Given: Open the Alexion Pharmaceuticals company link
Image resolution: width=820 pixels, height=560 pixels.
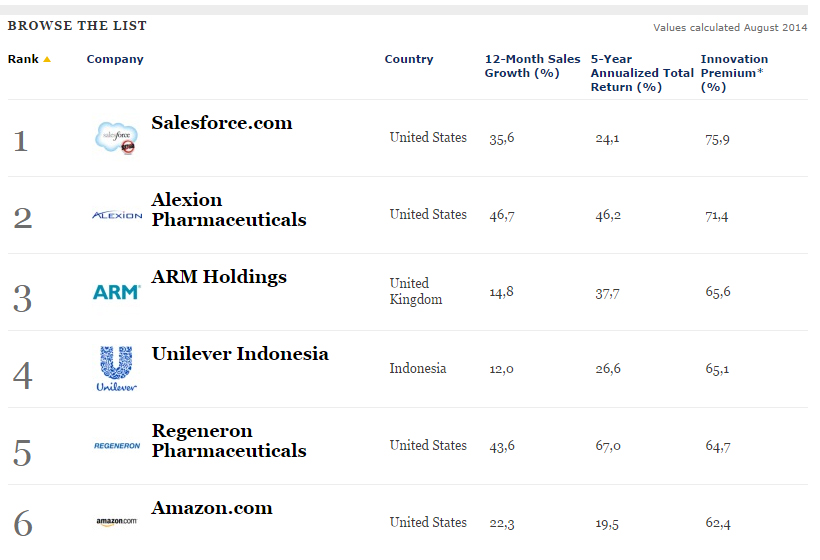Looking at the screenshot, I should tap(229, 210).
